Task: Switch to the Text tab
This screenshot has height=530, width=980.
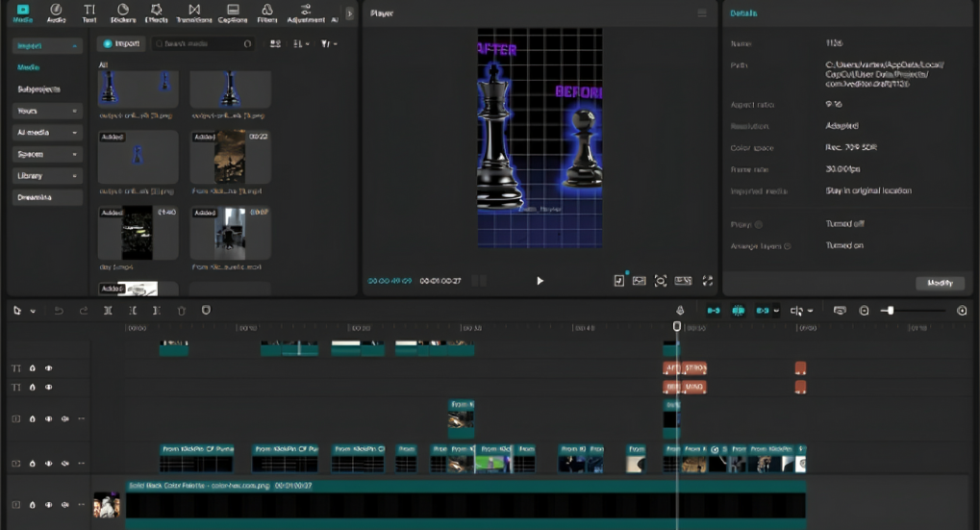Action: (89, 13)
